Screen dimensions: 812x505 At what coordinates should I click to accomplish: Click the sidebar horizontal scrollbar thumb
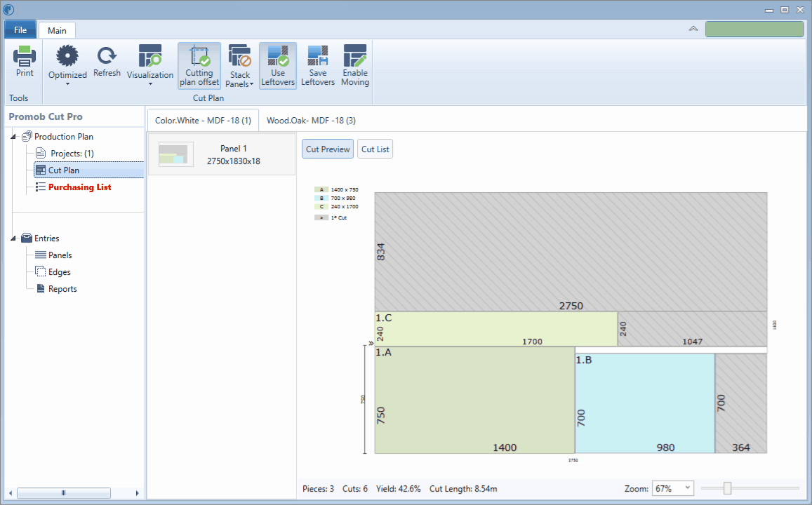click(x=64, y=493)
